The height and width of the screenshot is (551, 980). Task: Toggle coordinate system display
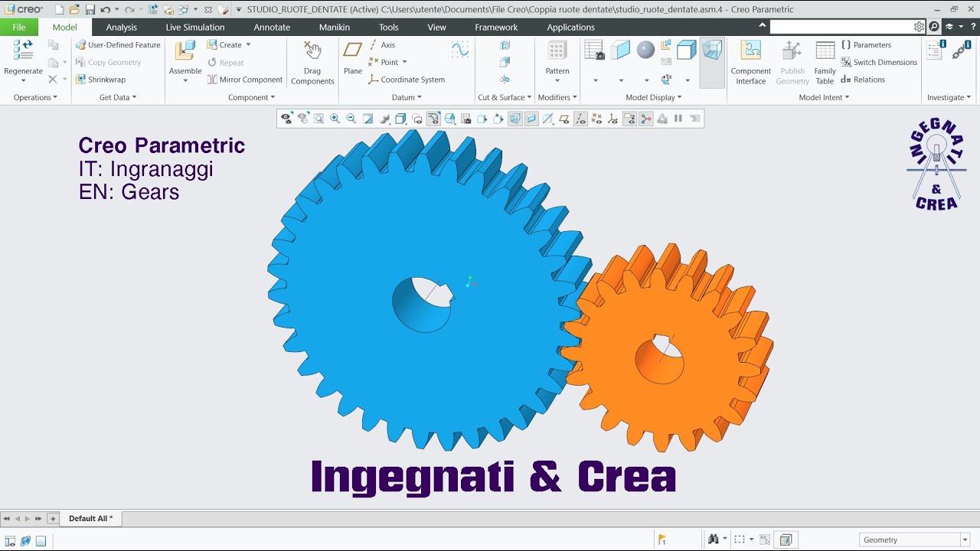pyautogui.click(x=612, y=119)
